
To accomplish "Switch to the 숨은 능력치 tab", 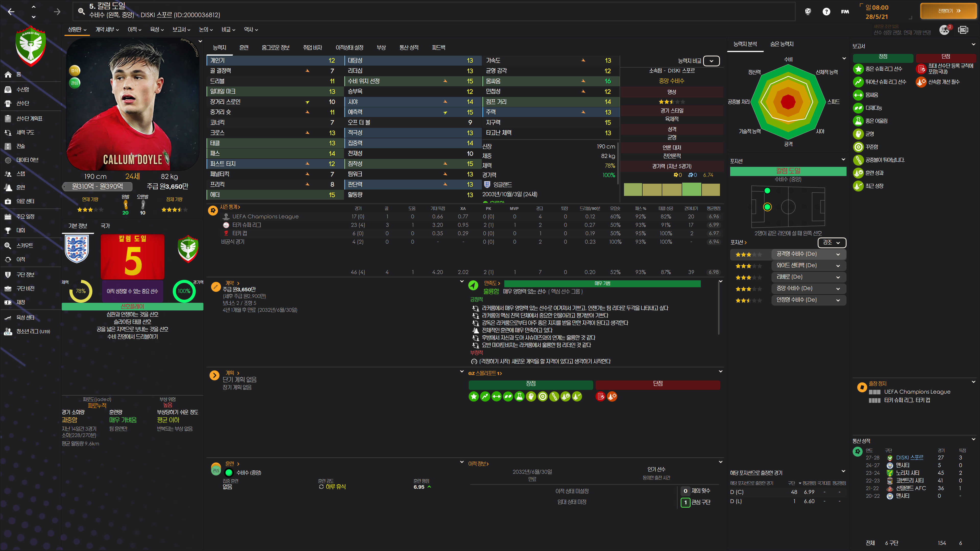I will click(x=781, y=44).
